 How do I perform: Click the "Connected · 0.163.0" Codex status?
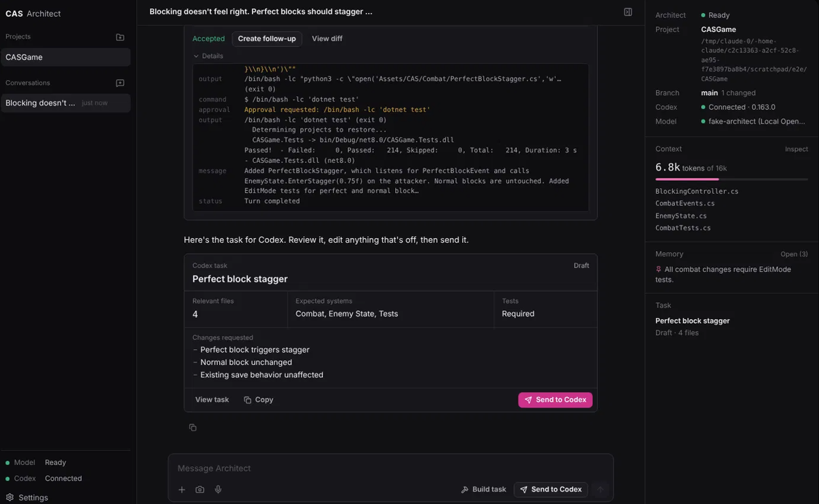(741, 107)
